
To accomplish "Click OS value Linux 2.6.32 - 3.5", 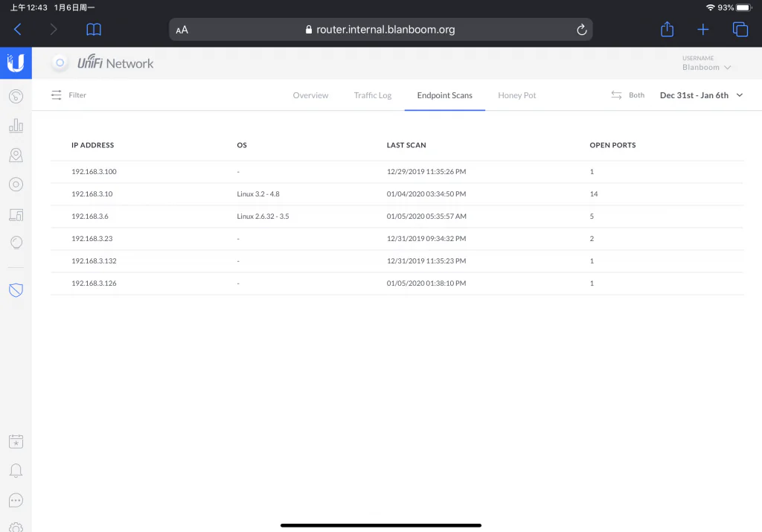I will coord(263,217).
